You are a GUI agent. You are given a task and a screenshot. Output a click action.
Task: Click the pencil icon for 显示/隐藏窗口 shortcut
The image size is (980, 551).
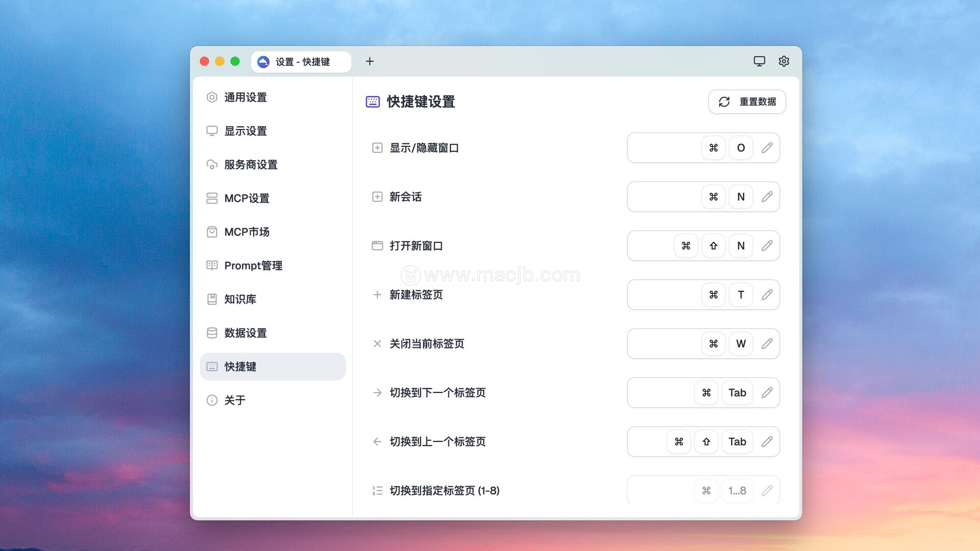point(767,148)
